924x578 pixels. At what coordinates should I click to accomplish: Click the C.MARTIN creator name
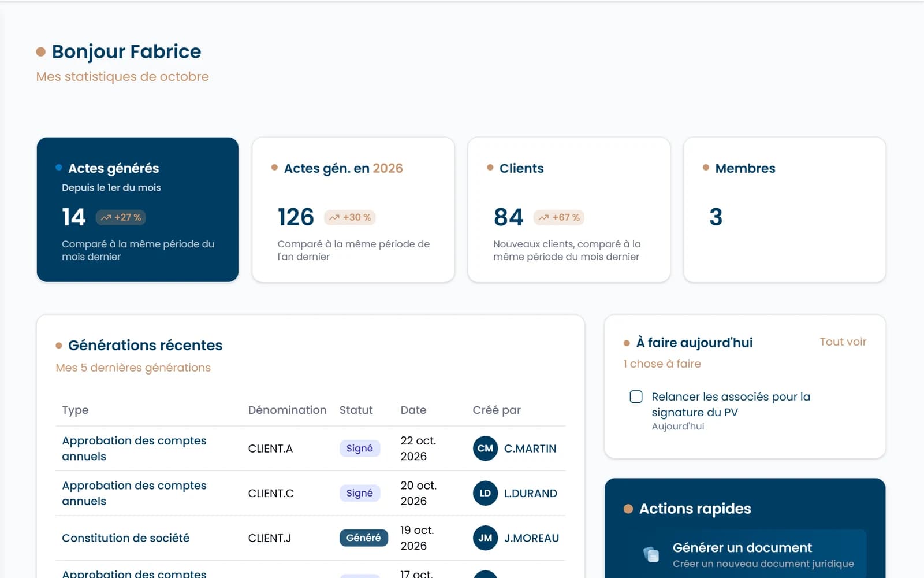click(x=530, y=449)
